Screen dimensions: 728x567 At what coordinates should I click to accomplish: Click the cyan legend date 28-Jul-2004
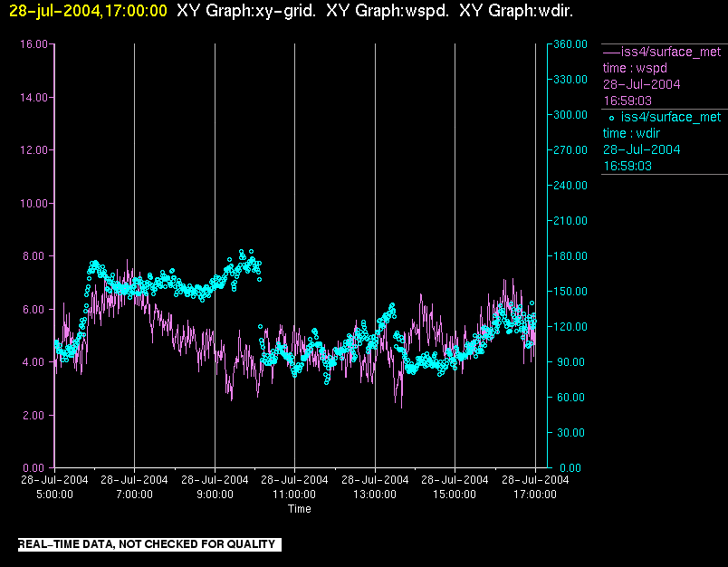(x=642, y=149)
